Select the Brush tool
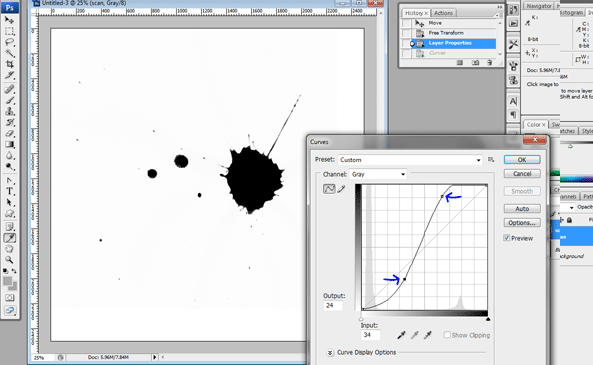This screenshot has width=593, height=365. click(9, 100)
